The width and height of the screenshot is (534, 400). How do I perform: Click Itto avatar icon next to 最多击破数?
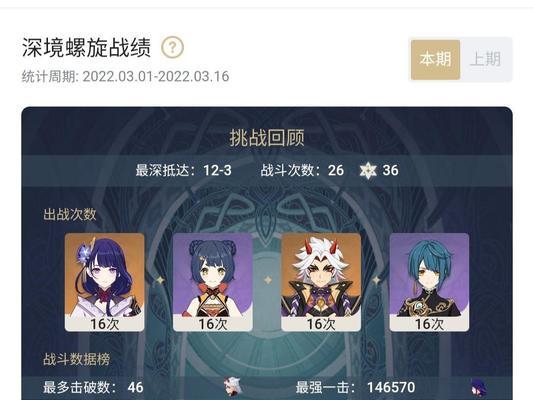pos(233,387)
